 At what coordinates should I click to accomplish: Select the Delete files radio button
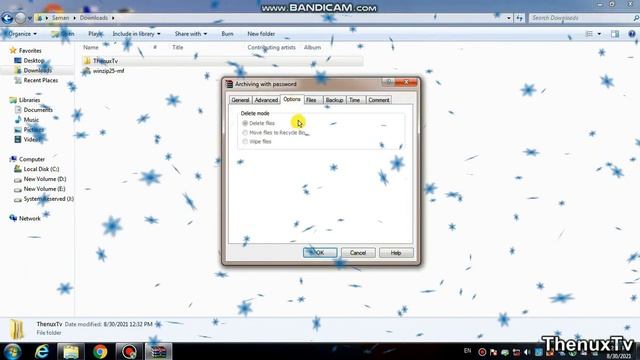(245, 123)
